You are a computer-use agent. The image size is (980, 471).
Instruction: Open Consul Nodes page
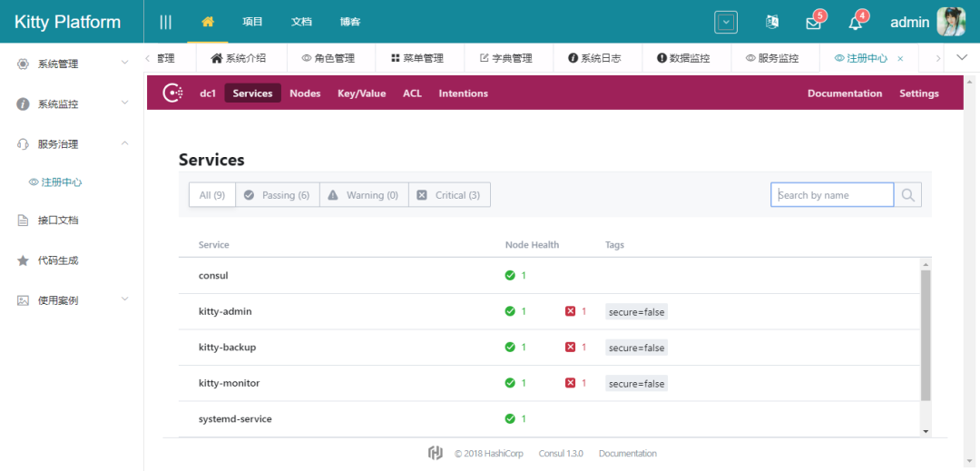[x=305, y=93]
